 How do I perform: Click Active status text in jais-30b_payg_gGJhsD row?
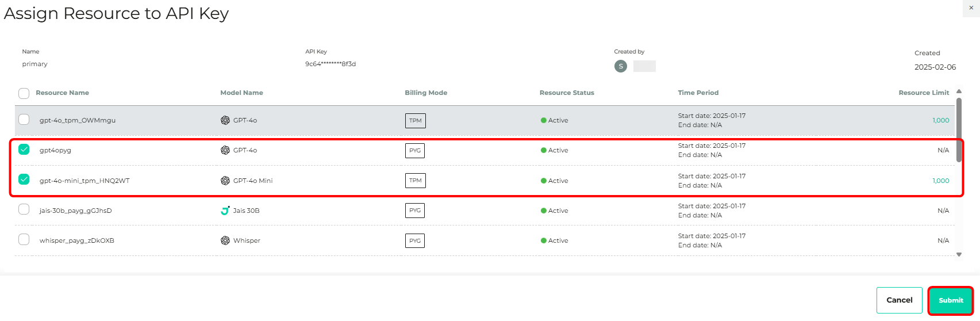point(558,211)
